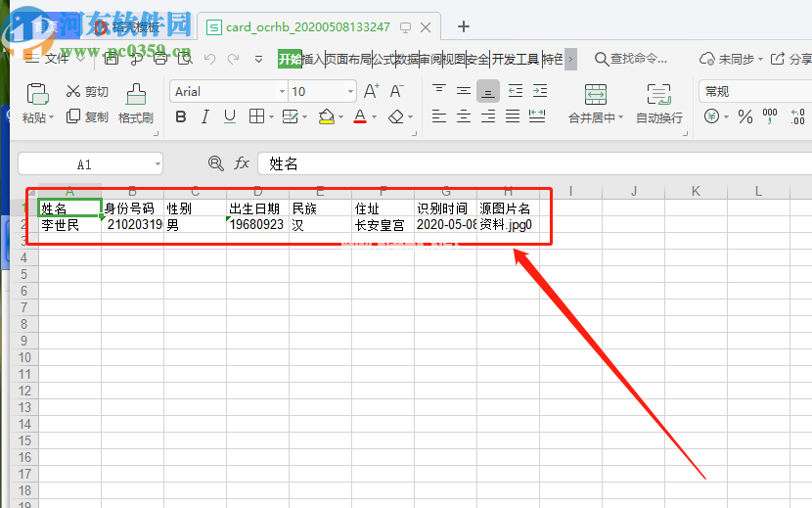
Task: Increase font size with A+ icon
Action: (371, 91)
